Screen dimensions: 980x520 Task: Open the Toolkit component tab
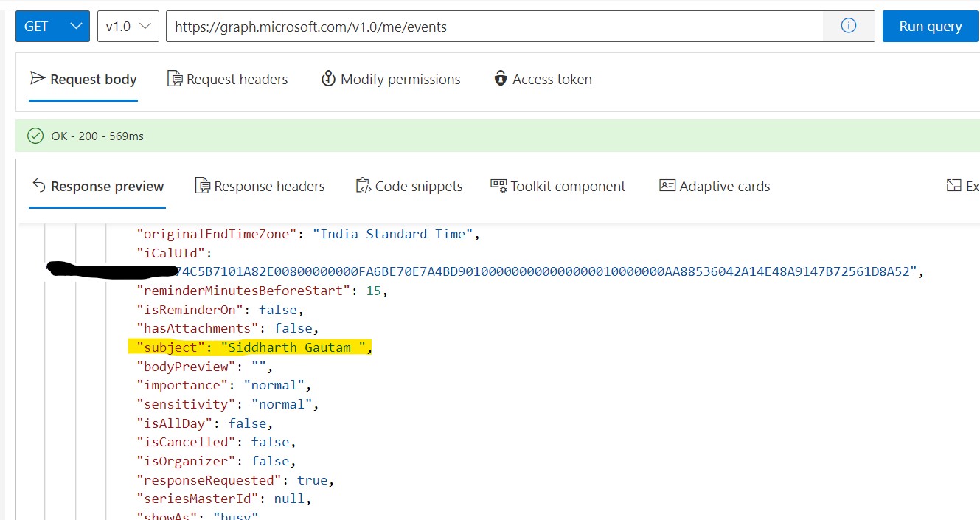(x=558, y=186)
